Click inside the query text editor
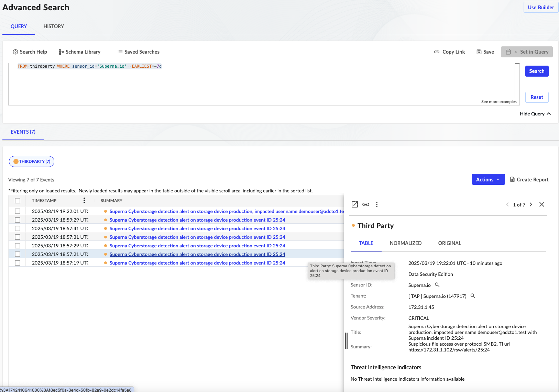 pos(261,81)
